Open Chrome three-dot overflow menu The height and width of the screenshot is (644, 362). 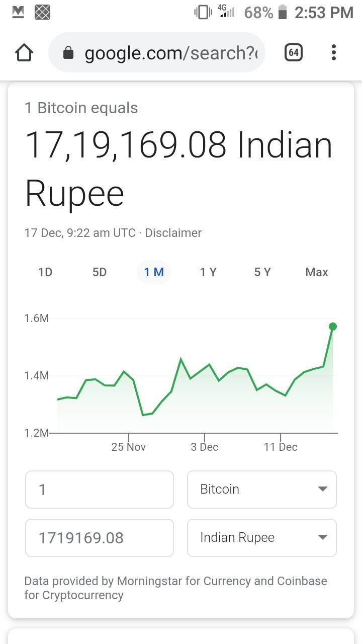pos(334,52)
